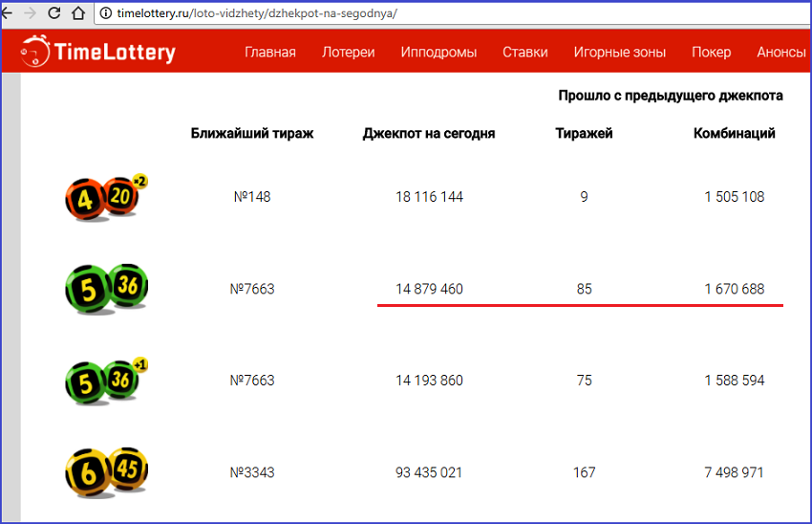Click draws count 167
The image size is (812, 524).
tap(584, 472)
